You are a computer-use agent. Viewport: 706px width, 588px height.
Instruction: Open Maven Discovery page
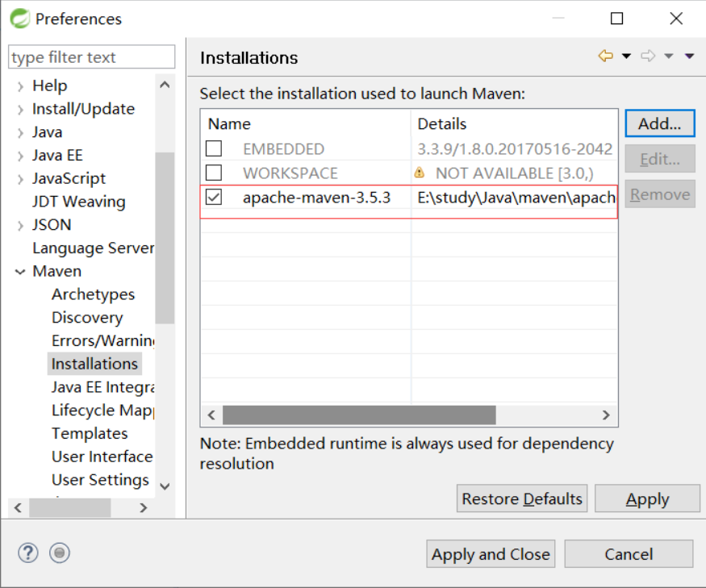(87, 318)
